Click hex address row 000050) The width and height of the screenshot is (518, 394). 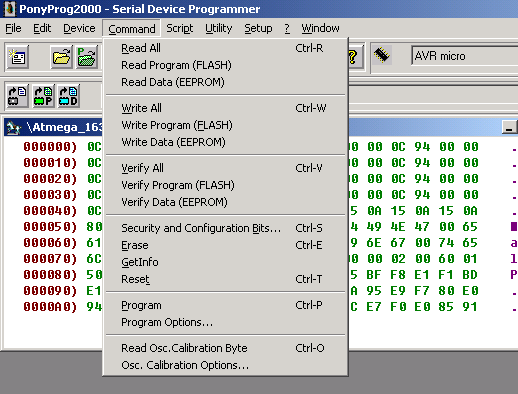click(50, 227)
